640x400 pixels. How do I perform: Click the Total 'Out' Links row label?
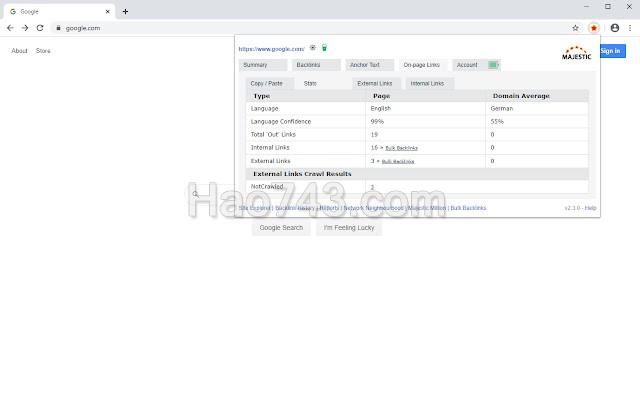[x=273, y=135]
